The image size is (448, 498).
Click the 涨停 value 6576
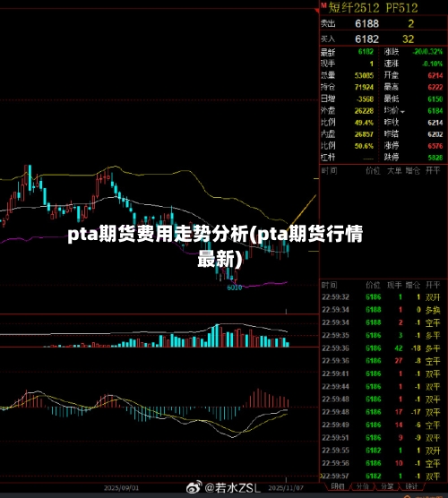pos(435,146)
